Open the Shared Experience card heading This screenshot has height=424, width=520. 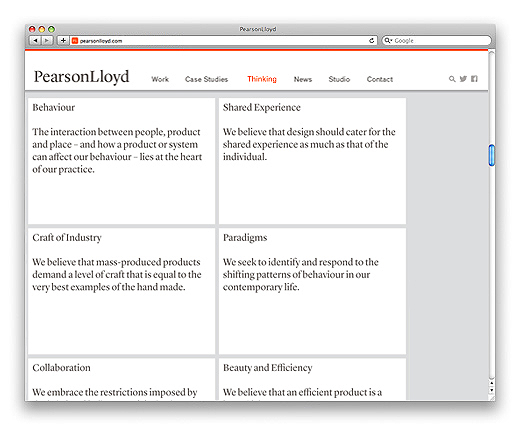(x=262, y=107)
